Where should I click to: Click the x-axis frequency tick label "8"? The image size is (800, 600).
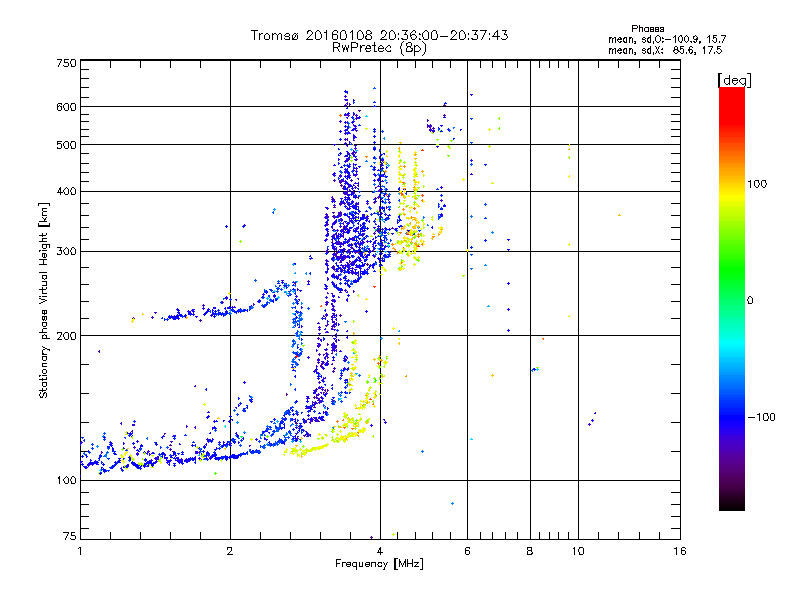point(530,551)
